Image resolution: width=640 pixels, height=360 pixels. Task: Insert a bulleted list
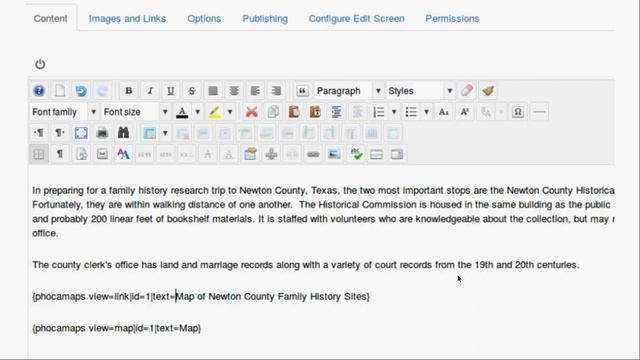pos(411,112)
